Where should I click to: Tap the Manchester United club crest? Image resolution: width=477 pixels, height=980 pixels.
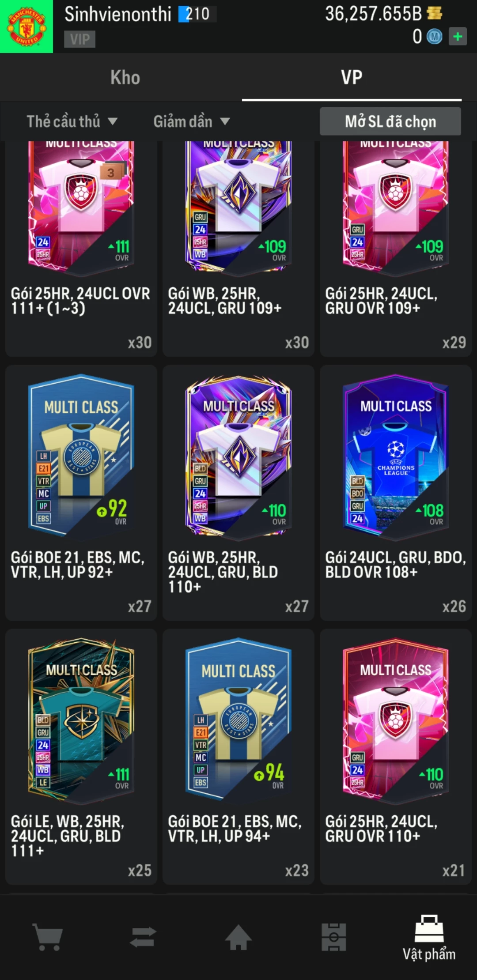coord(26,26)
